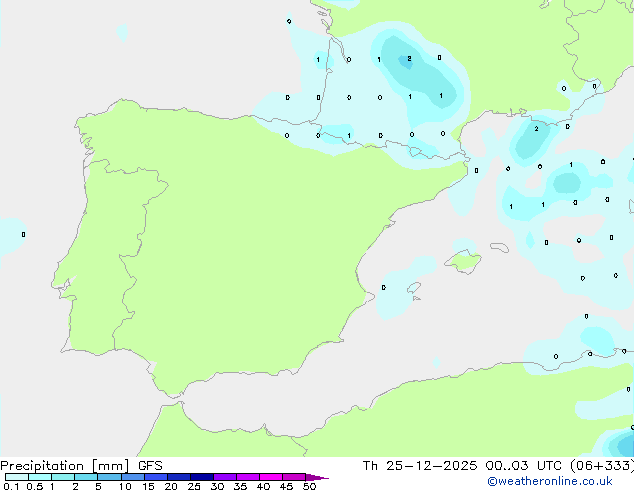Screen dimensions: 634x490
Task: Click the legend label "40"
Action: coord(263,486)
